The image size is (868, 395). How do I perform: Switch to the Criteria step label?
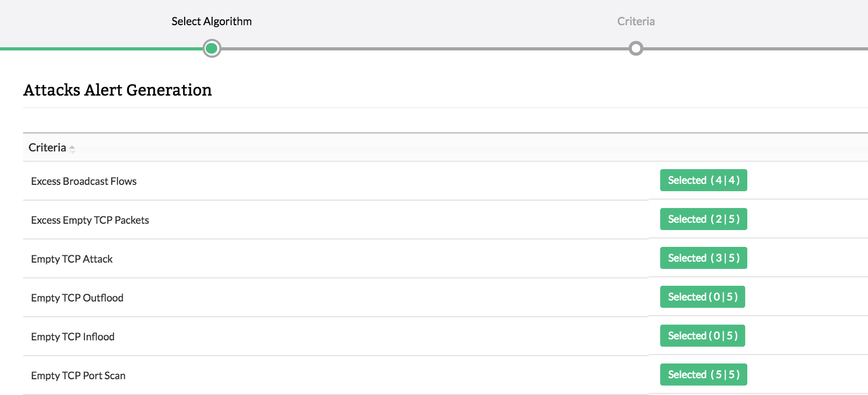636,22
